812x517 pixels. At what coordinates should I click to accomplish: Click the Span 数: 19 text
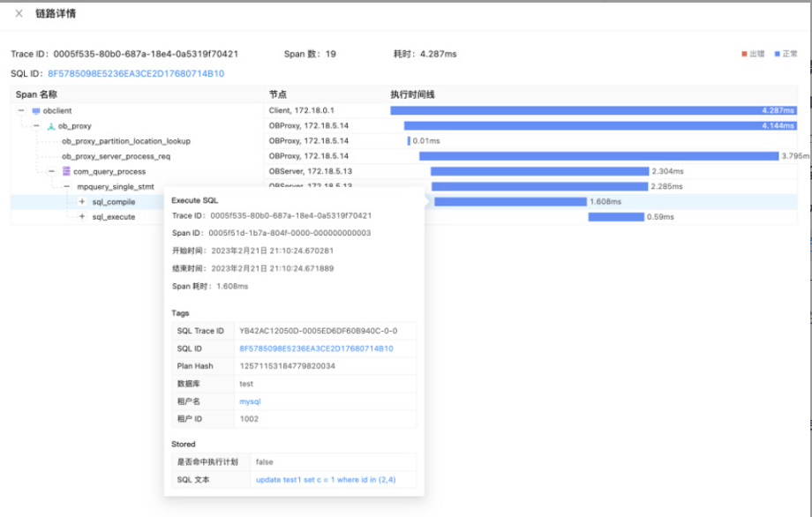pos(310,54)
